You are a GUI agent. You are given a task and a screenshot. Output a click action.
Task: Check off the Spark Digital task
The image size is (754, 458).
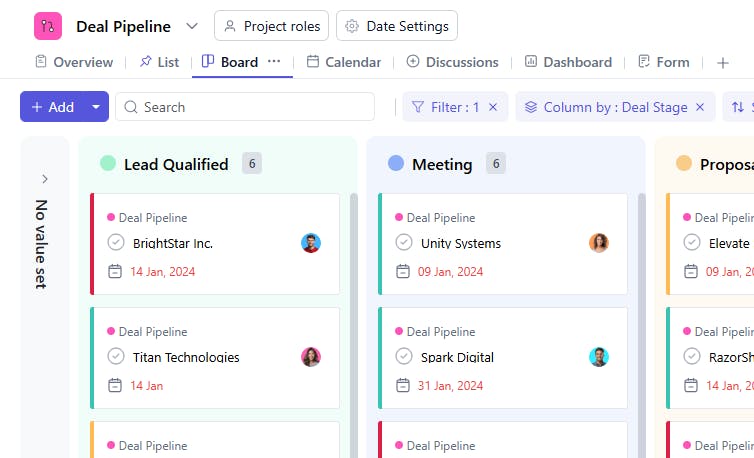click(x=404, y=357)
